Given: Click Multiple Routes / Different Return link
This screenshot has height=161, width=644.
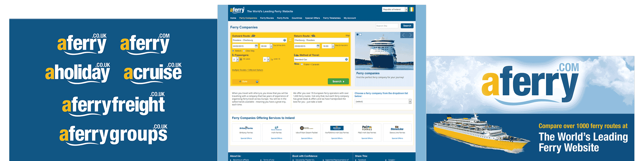Looking at the screenshot, I should click(247, 70).
